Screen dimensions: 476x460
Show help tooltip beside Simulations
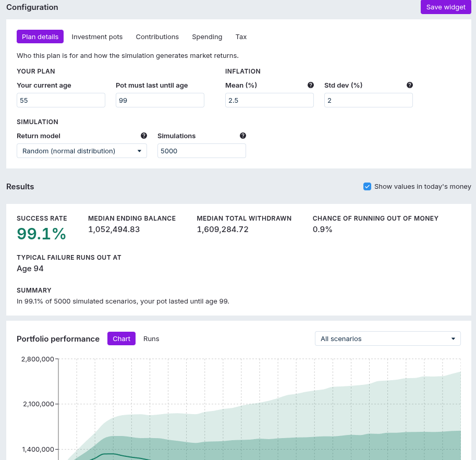pyautogui.click(x=243, y=136)
